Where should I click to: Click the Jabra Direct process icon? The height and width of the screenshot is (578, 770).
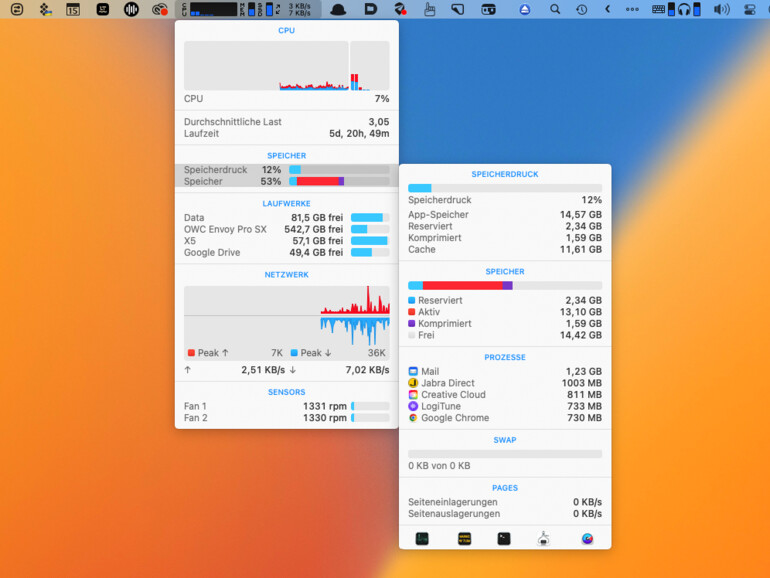click(413, 383)
